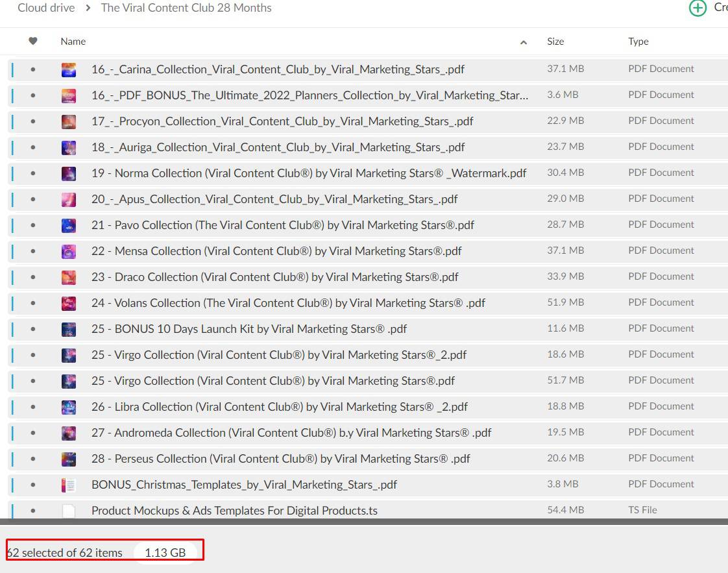The width and height of the screenshot is (728, 573).
Task: Click the blank TS file icon for Product Mockups
Action: (69, 511)
